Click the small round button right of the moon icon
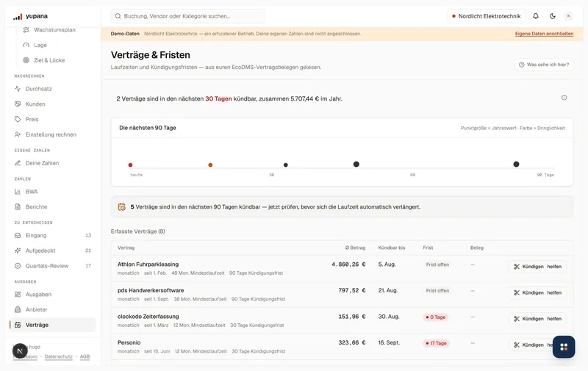This screenshot has height=371, width=588. pyautogui.click(x=568, y=16)
